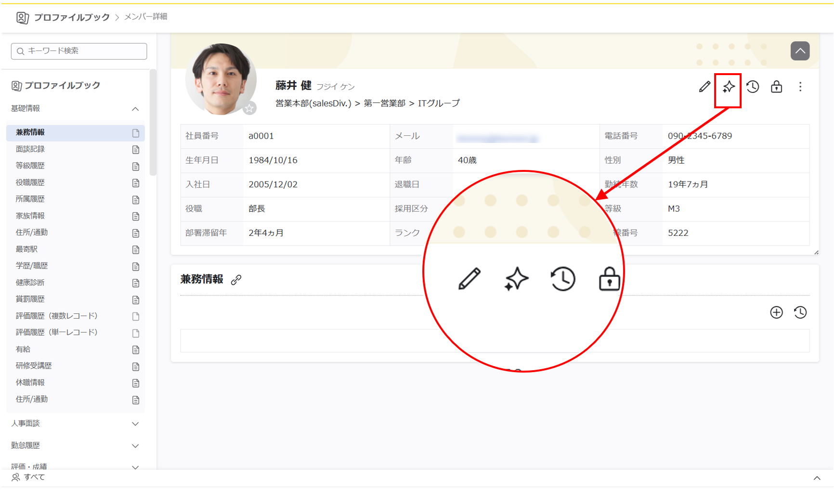Screen dimensions: 834x504
Task: Collapse the 基礎情報 section
Action: [135, 109]
